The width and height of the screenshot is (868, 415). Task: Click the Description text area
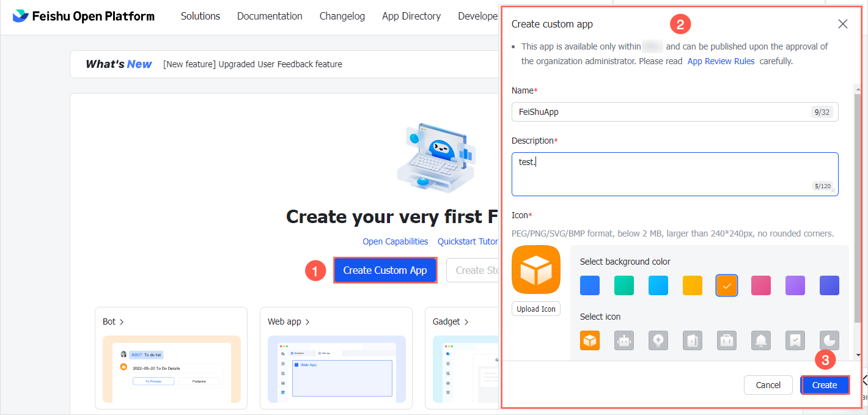coord(675,174)
